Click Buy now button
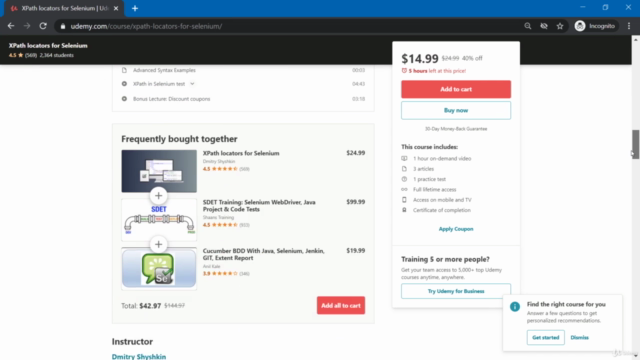This screenshot has width=640, height=360. click(x=456, y=110)
